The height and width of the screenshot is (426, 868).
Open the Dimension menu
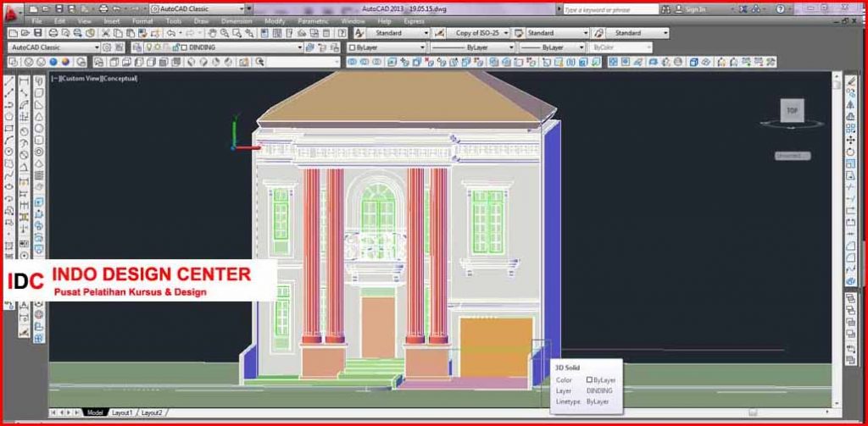[x=236, y=21]
